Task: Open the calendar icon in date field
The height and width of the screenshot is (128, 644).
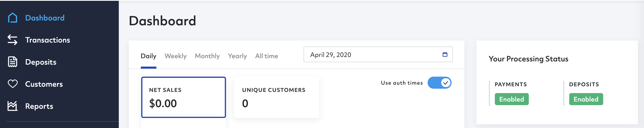Action: pyautogui.click(x=445, y=54)
